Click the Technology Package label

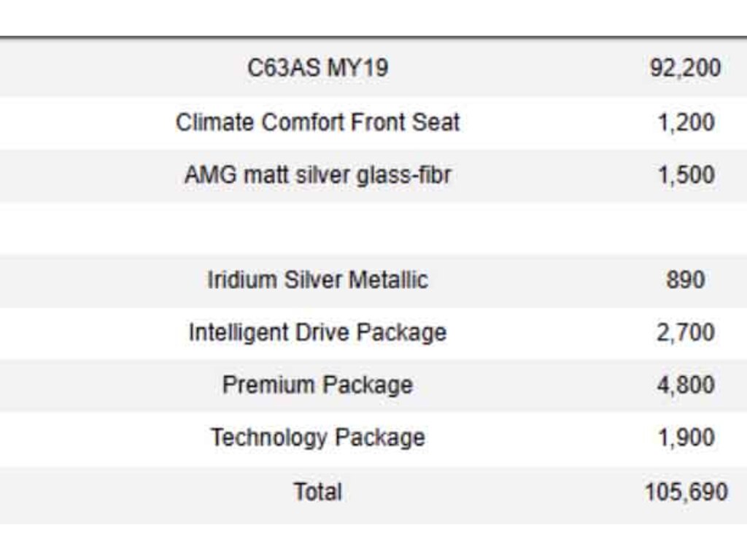tap(317, 437)
